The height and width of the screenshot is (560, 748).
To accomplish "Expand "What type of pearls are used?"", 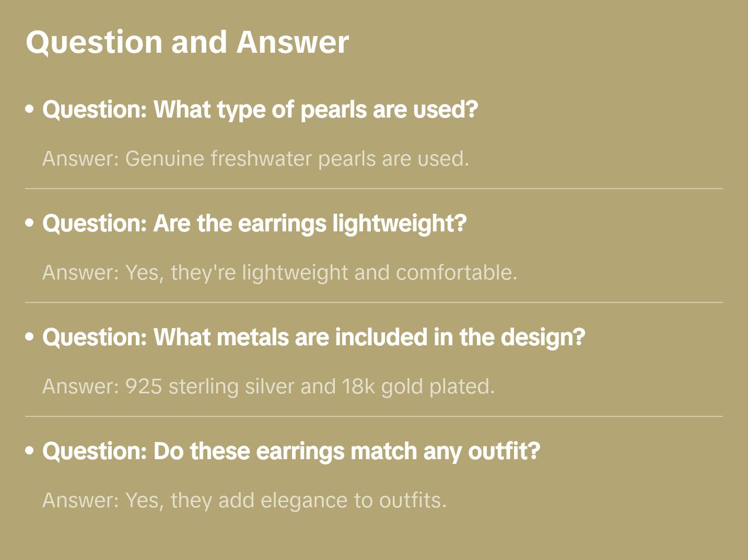I will pyautogui.click(x=260, y=110).
